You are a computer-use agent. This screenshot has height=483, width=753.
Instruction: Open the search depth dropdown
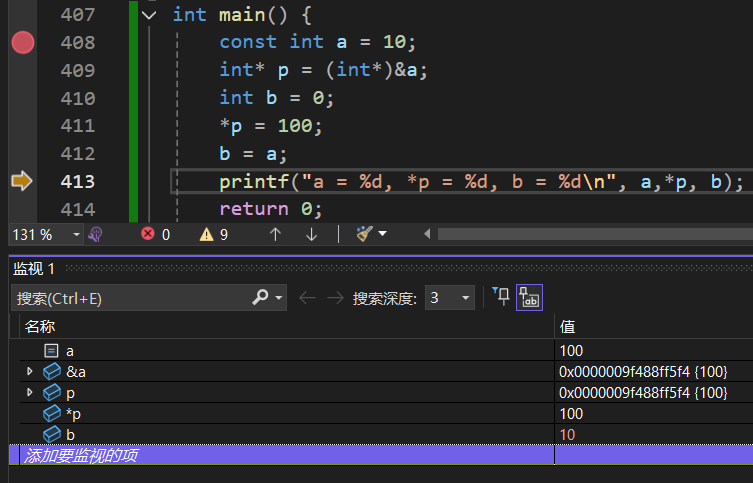465,298
